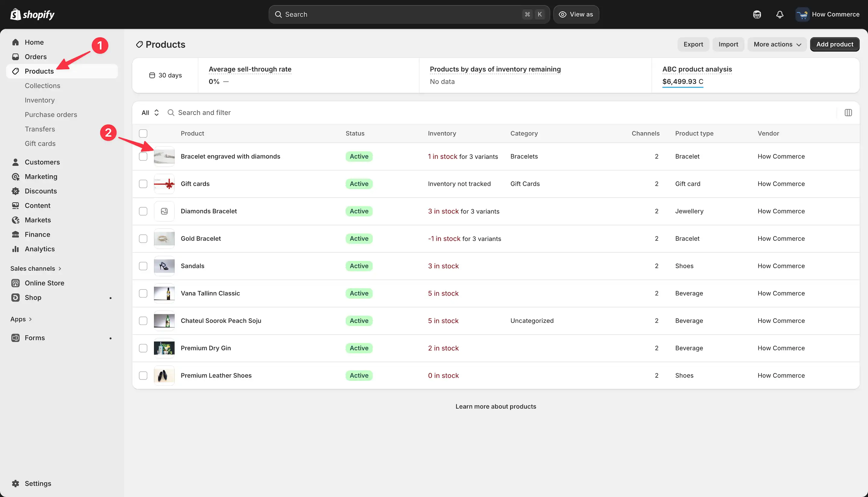Click the Content icon in sidebar
The image size is (868, 497).
pyautogui.click(x=15, y=206)
